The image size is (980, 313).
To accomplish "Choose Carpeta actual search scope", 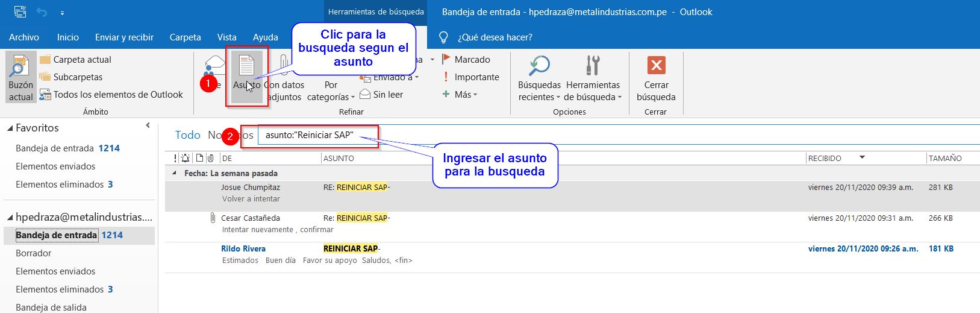I will (75, 60).
